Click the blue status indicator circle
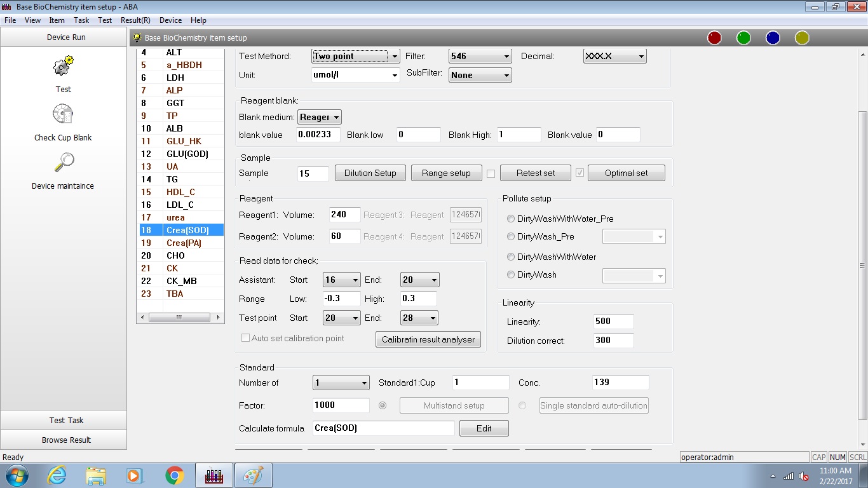 (x=773, y=38)
